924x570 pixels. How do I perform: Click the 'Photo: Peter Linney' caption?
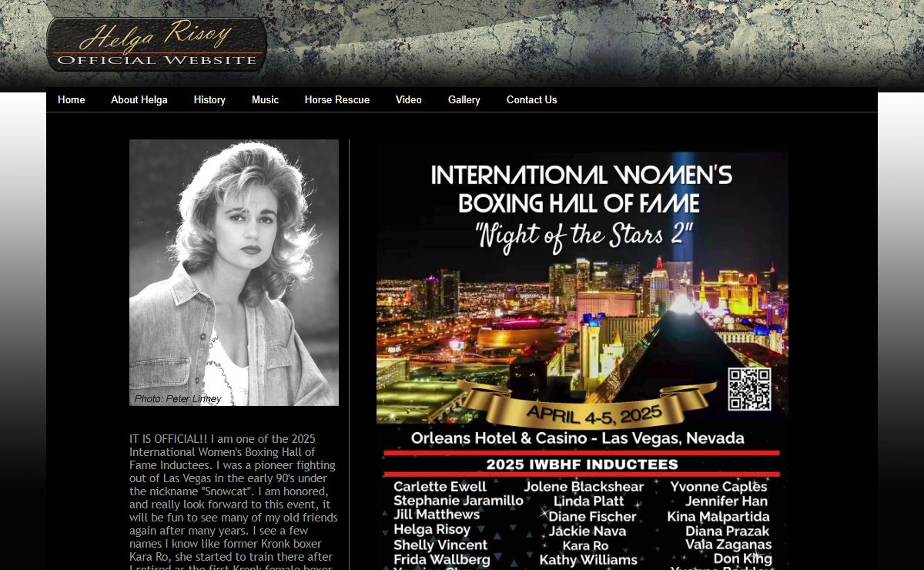click(178, 399)
